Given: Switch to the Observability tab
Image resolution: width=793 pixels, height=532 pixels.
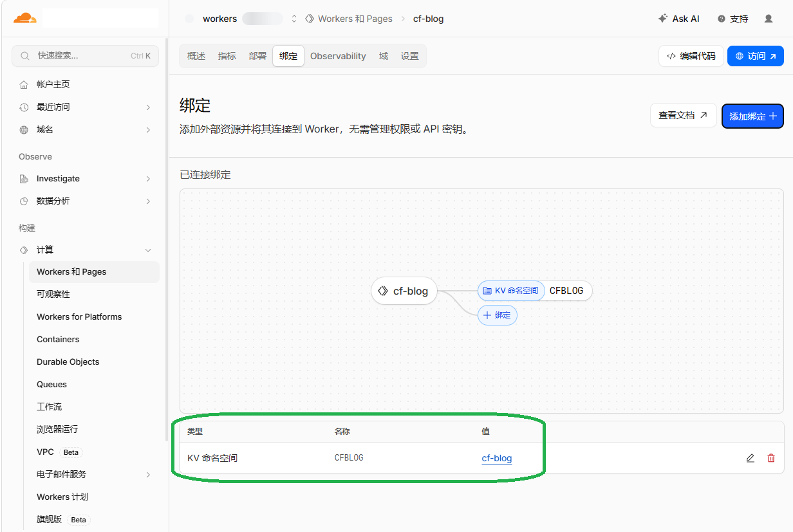Looking at the screenshot, I should pyautogui.click(x=338, y=56).
